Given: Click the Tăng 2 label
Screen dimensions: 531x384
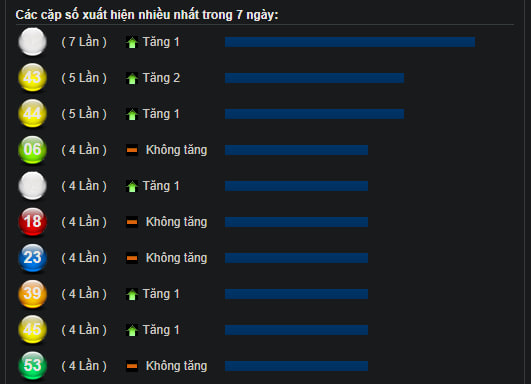Looking at the screenshot, I should 161,78.
